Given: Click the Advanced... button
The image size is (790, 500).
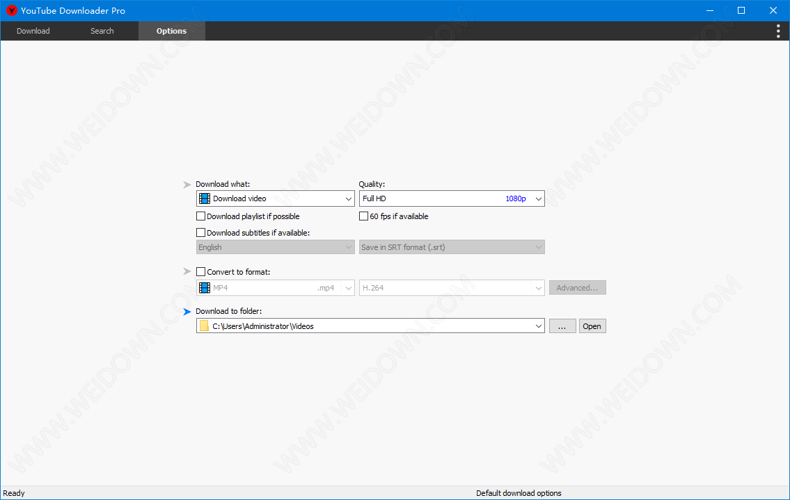Looking at the screenshot, I should point(577,288).
